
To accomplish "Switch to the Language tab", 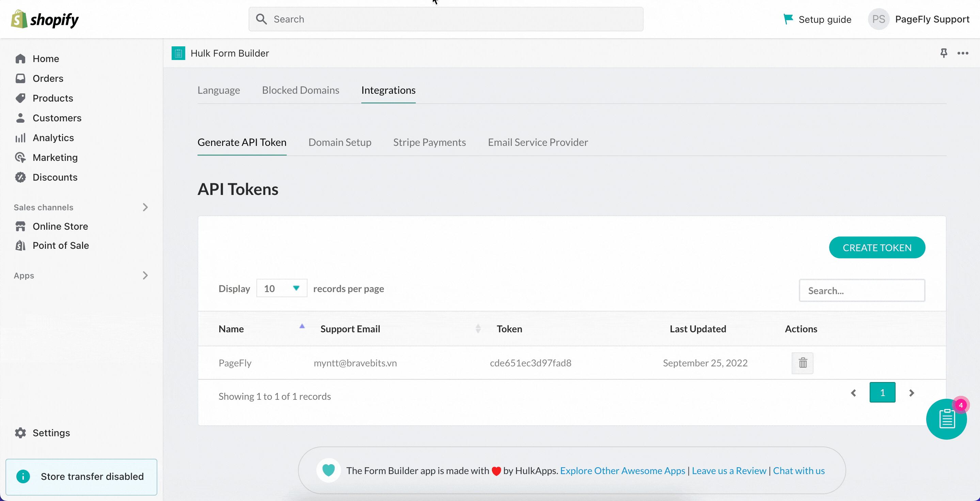I will (x=218, y=90).
